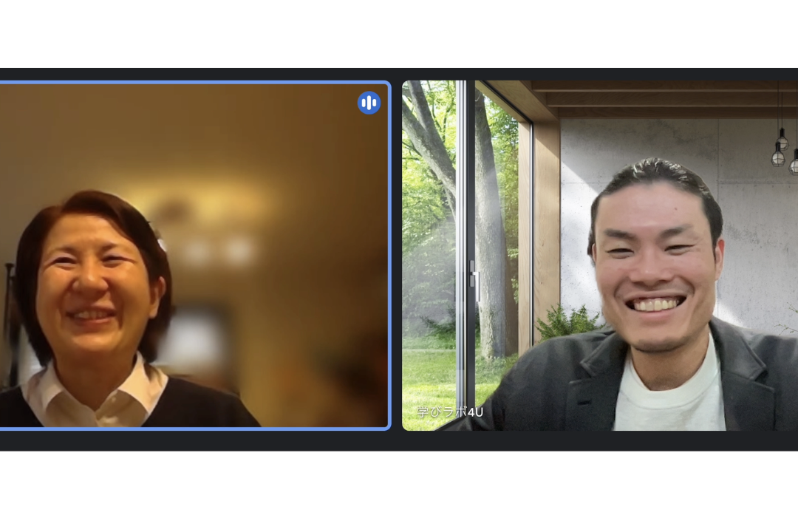Select the 学びラボ4U participant name label
Screen dimensions: 798x532
coord(450,412)
